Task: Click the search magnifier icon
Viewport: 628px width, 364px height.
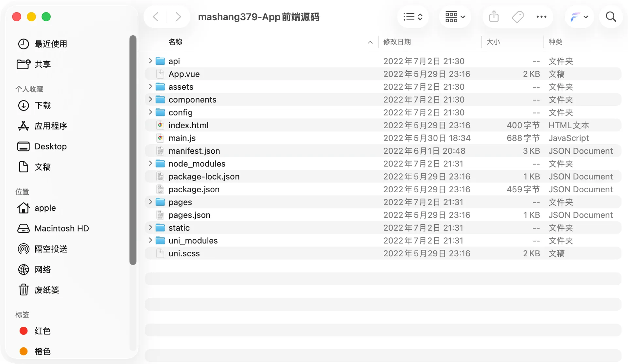Action: pyautogui.click(x=611, y=17)
